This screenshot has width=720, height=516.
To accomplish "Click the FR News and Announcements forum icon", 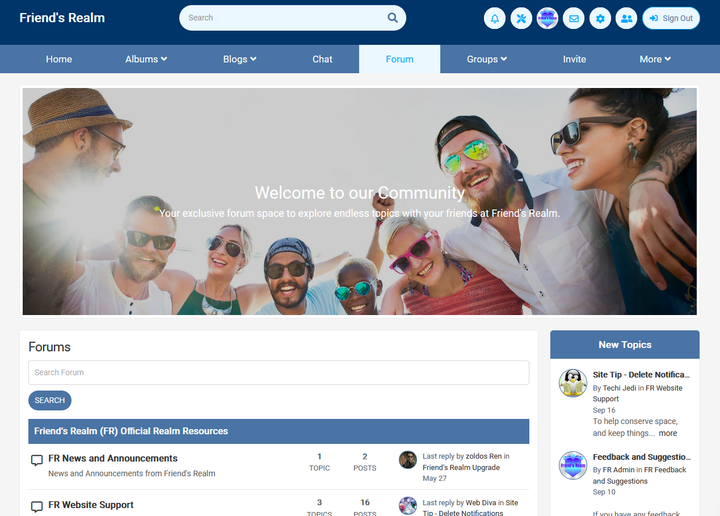I will pos(37,460).
